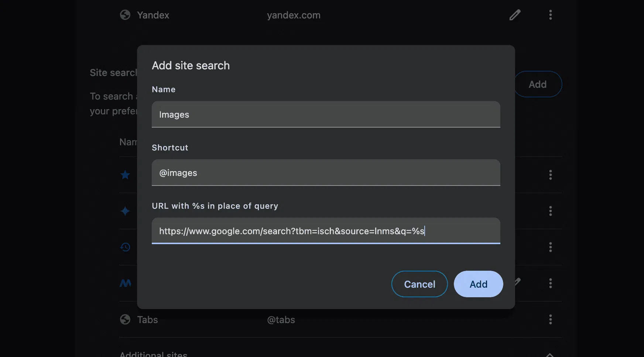Collapse the Additional sites section chevron
The image size is (644, 357).
549,354
